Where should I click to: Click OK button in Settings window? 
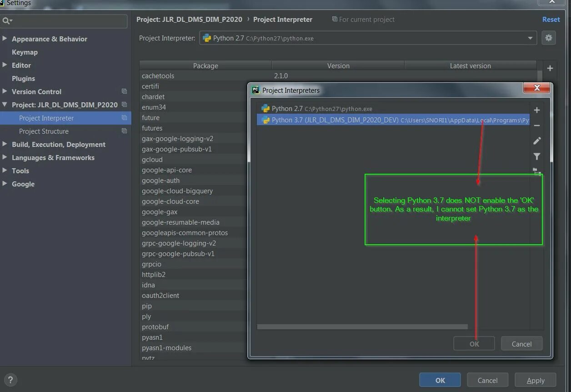[440, 380]
